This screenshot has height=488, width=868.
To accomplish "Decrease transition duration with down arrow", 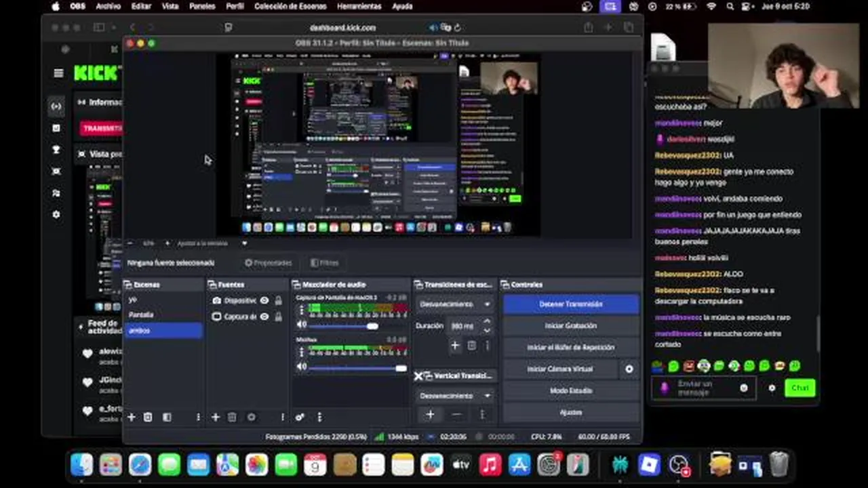I will click(486, 330).
